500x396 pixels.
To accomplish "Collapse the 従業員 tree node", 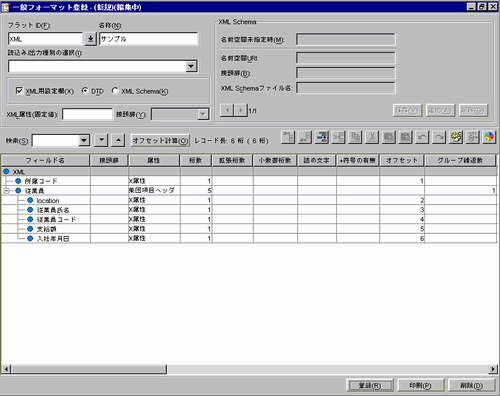I will [6, 191].
